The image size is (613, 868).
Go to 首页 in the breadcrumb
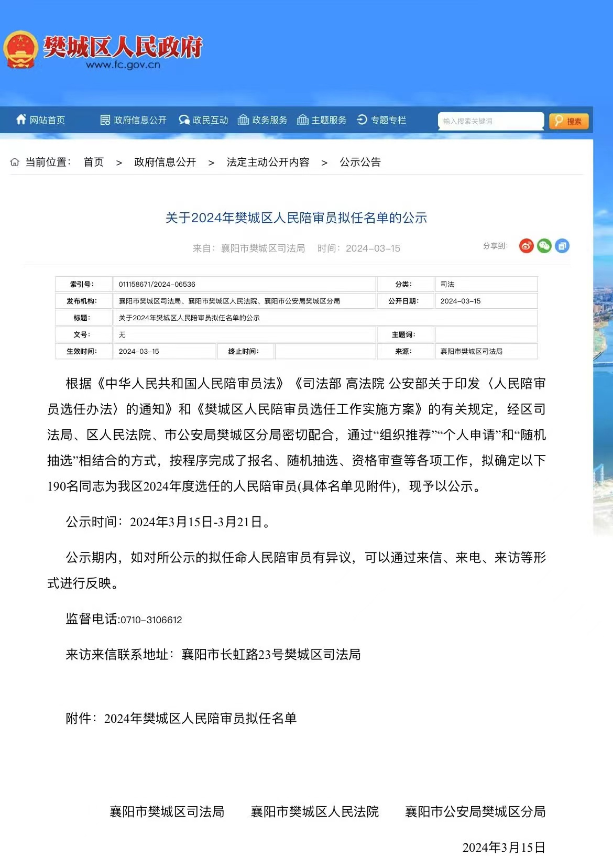click(x=94, y=162)
